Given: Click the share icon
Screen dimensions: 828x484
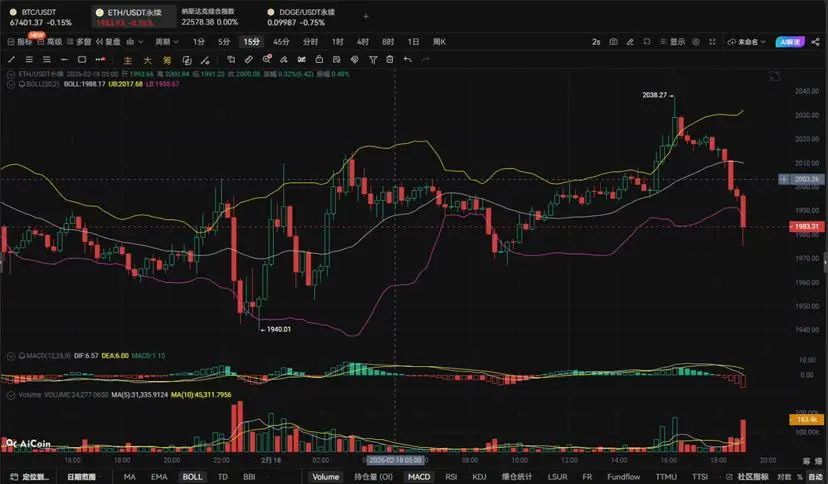Looking at the screenshot, I should click(815, 42).
